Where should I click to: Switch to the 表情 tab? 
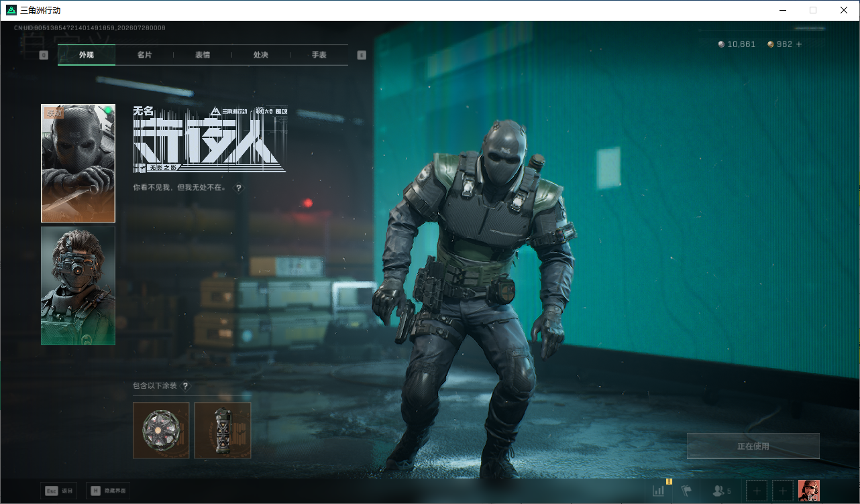click(203, 55)
